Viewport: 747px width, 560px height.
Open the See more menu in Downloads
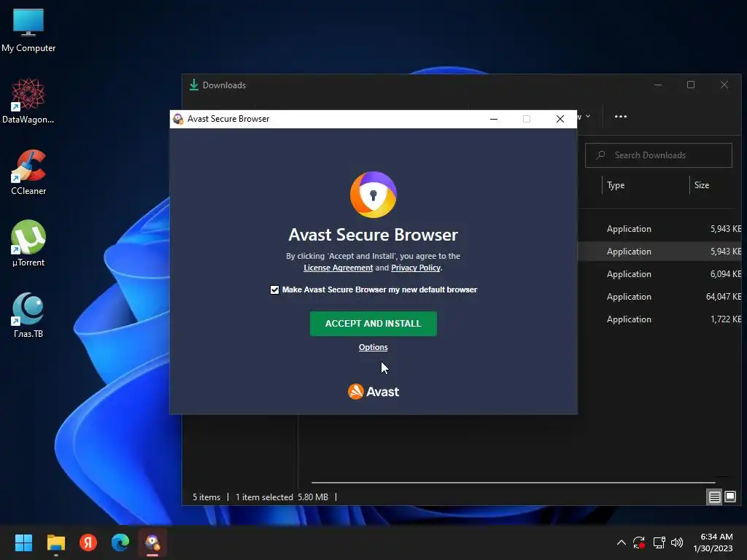click(621, 116)
